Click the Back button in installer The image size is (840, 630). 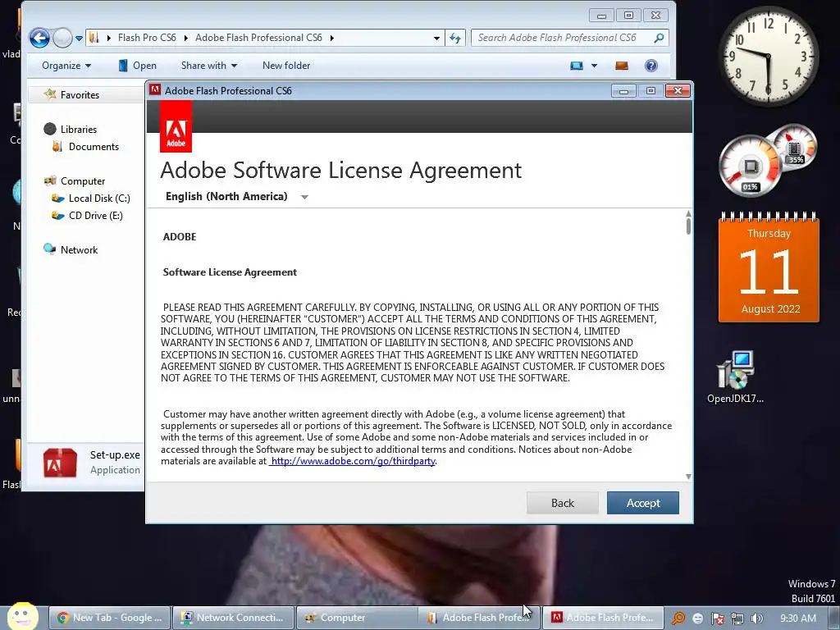(x=563, y=503)
